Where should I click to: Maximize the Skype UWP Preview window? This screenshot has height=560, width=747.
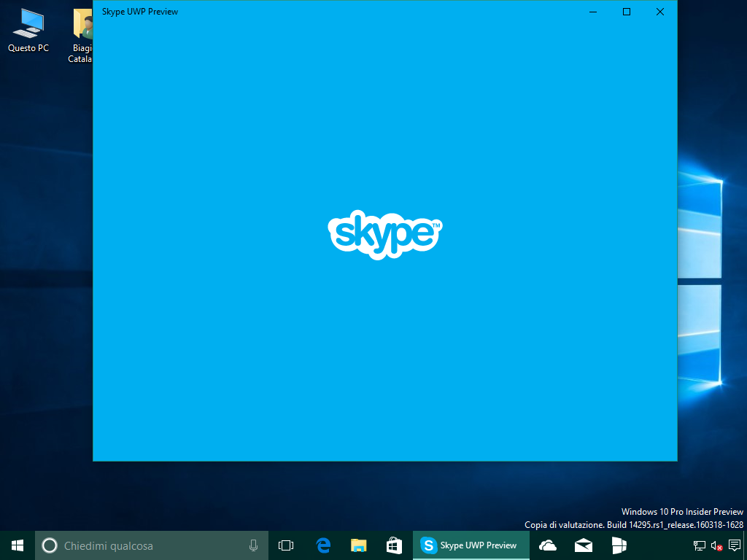[x=627, y=12]
